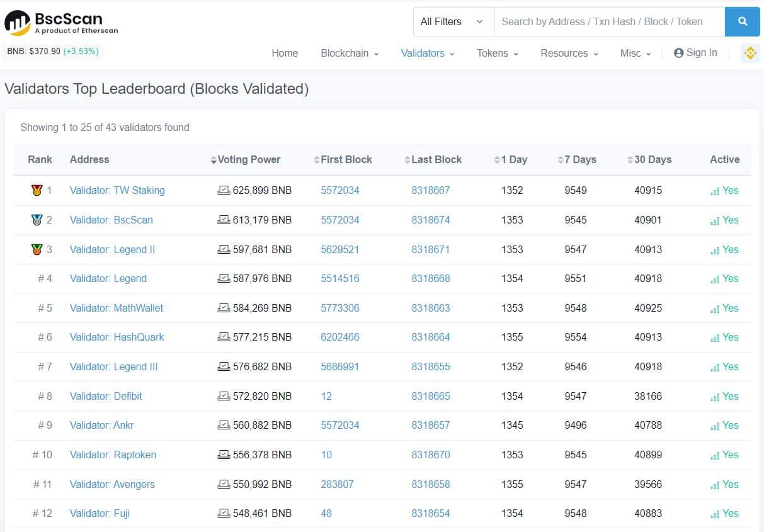Open first block 12 of Defibit
Screen dimensions: 764x532
click(x=326, y=396)
